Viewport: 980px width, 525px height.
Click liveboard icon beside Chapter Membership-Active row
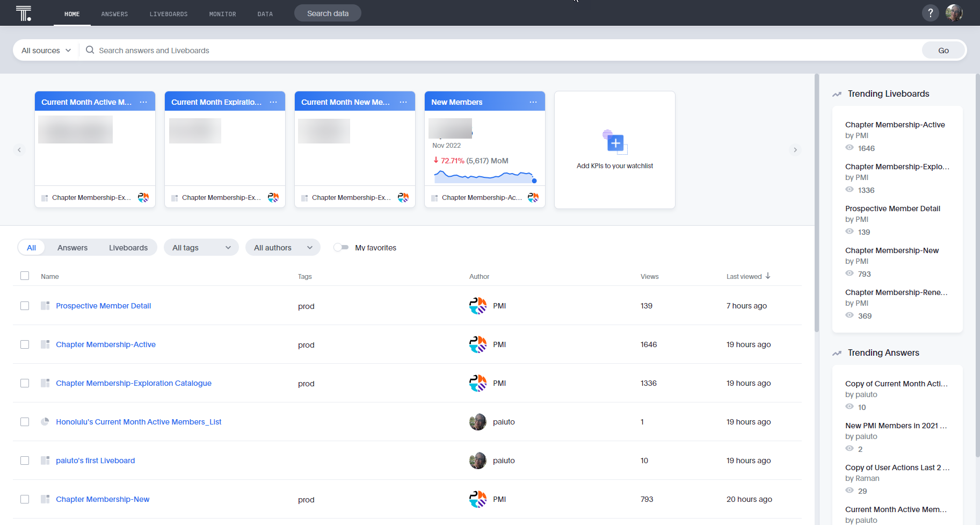45,344
